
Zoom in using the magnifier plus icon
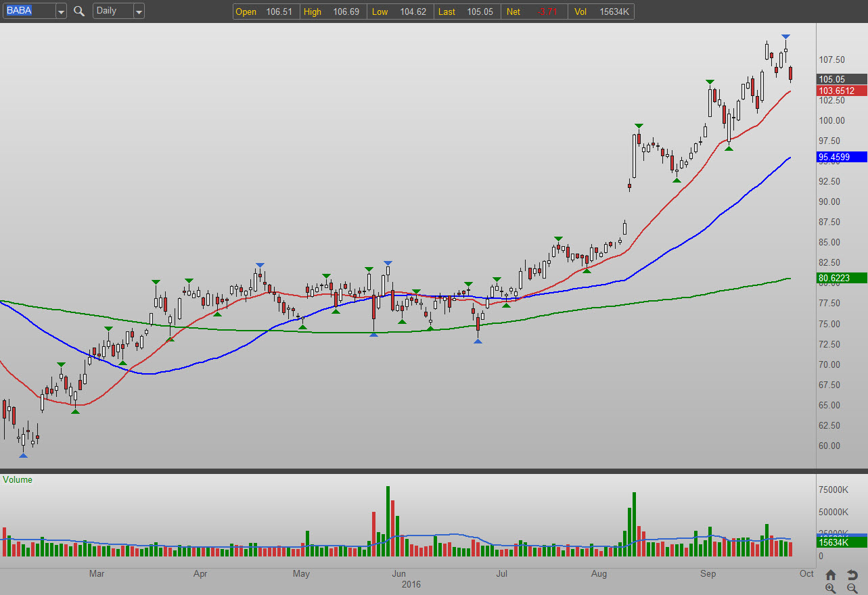(x=831, y=588)
